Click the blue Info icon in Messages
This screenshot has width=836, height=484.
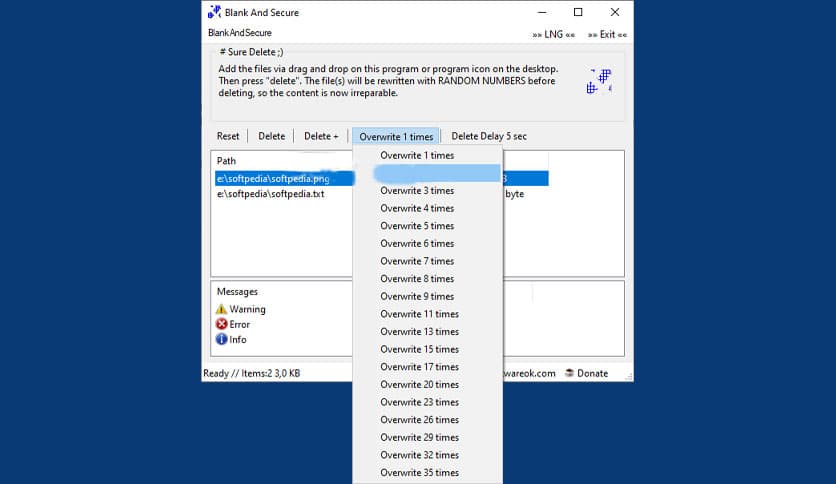click(222, 339)
